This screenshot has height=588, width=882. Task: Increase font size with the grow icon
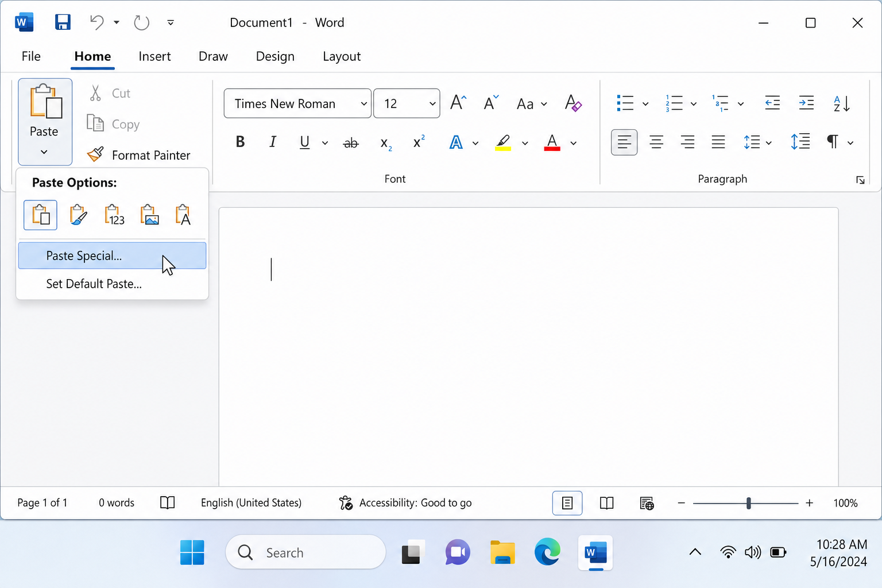point(458,103)
